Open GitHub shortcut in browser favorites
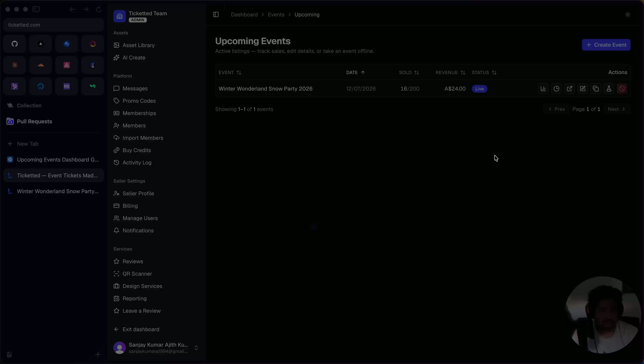644x364 pixels. (x=15, y=44)
